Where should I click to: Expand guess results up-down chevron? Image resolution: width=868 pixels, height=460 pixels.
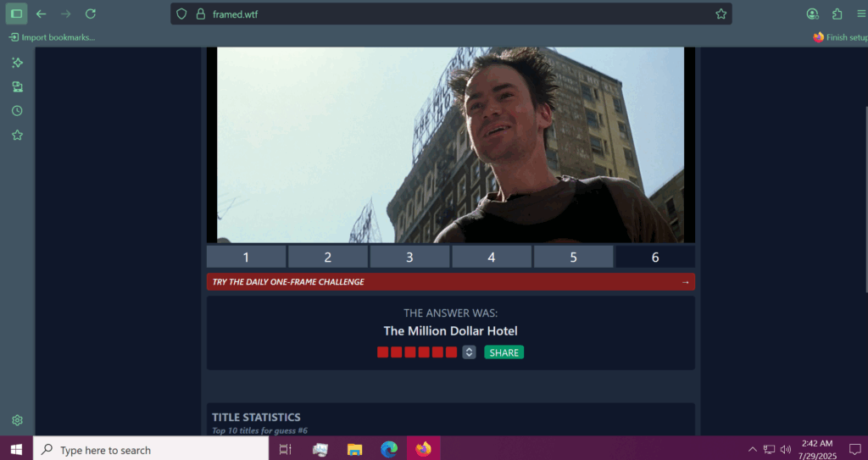[469, 352]
